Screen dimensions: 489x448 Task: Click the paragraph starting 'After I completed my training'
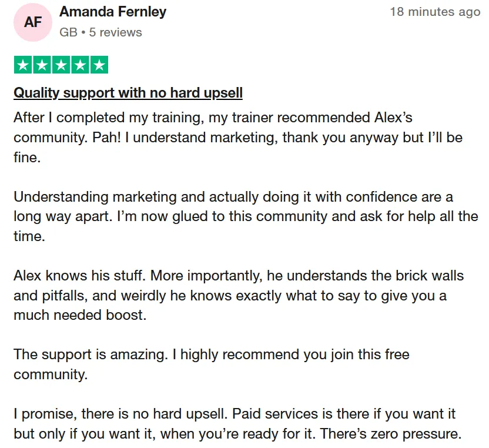click(238, 137)
